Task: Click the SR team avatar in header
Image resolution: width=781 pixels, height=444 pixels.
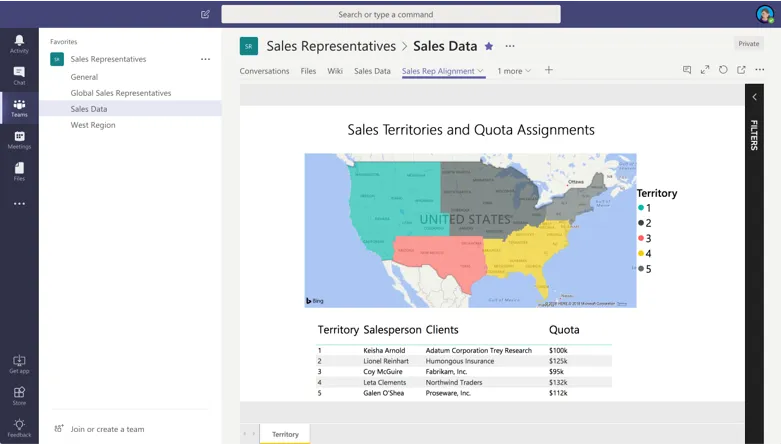Action: (x=249, y=46)
